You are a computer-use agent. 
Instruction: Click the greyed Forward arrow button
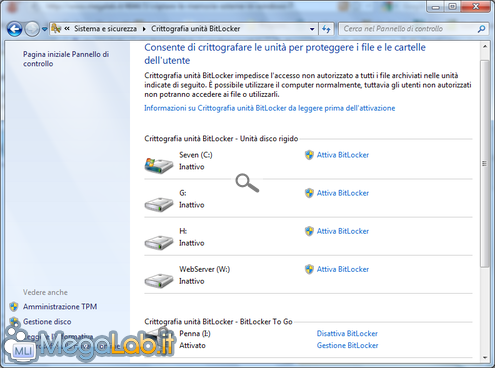point(32,29)
